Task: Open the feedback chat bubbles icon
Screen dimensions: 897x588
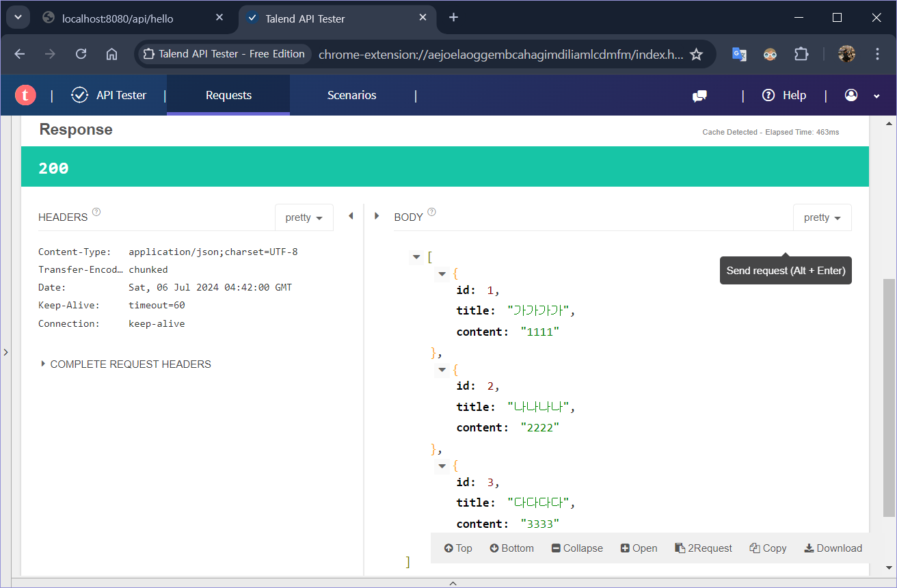Action: coord(699,96)
